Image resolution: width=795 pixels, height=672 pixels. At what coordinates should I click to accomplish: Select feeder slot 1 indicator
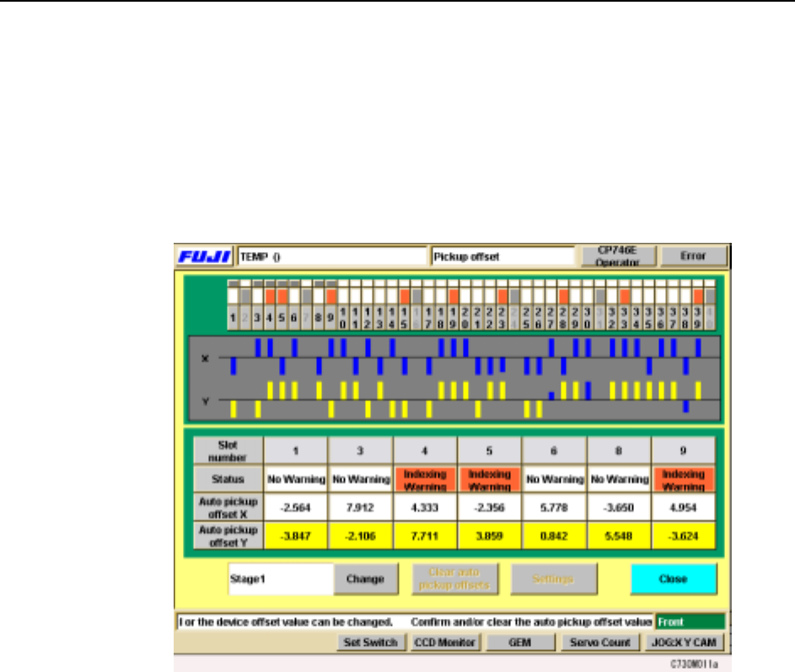(234, 296)
